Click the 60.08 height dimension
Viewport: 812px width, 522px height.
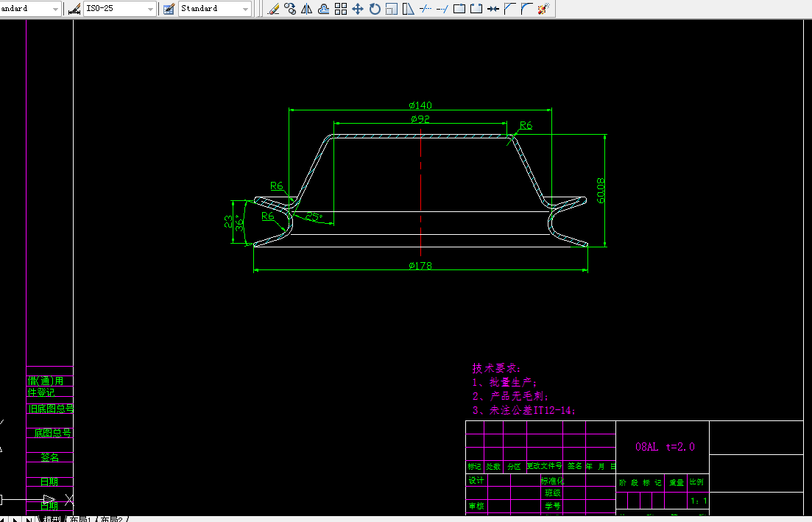point(601,191)
